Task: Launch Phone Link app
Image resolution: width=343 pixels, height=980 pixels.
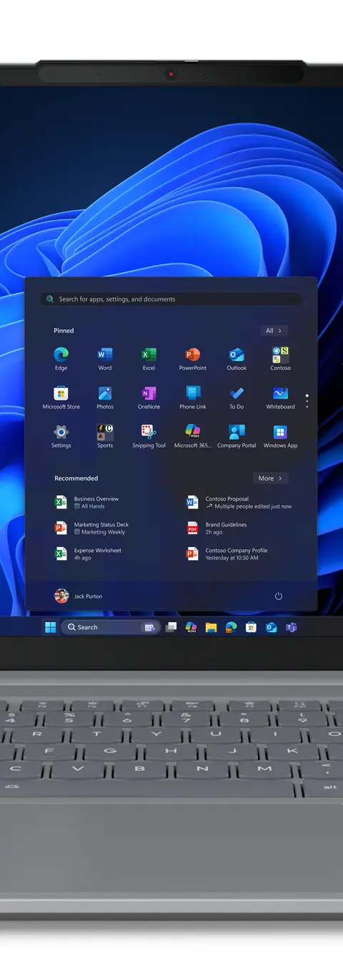Action: click(193, 397)
